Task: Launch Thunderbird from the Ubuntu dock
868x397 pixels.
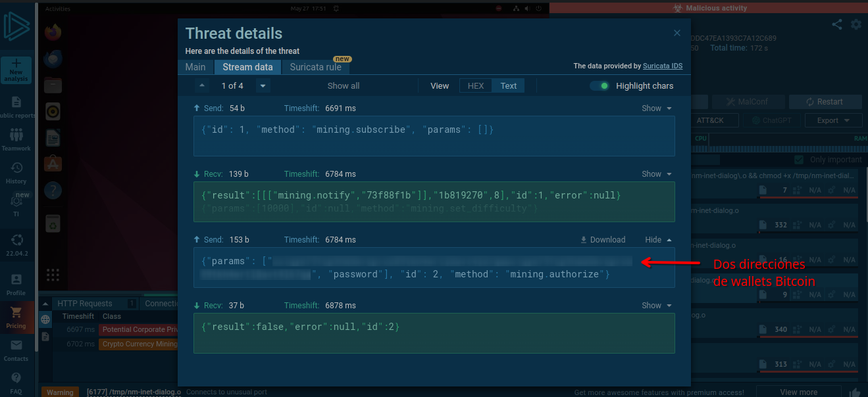Action: [x=53, y=58]
